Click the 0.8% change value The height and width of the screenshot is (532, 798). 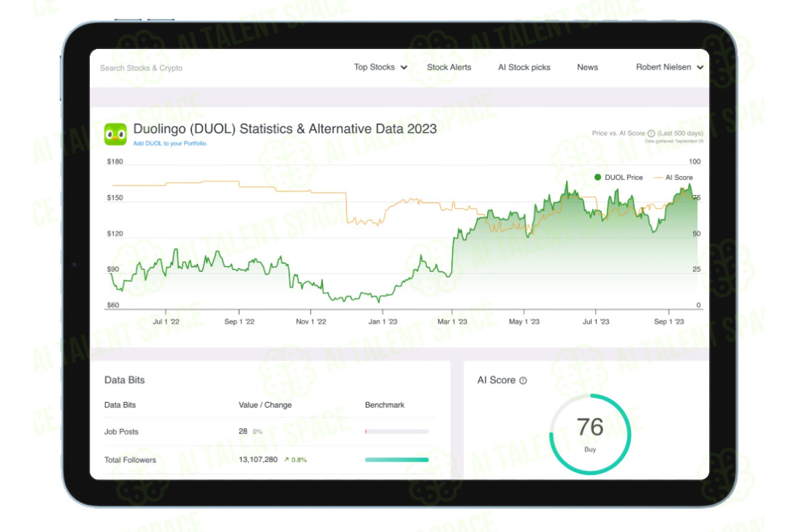[299, 460]
